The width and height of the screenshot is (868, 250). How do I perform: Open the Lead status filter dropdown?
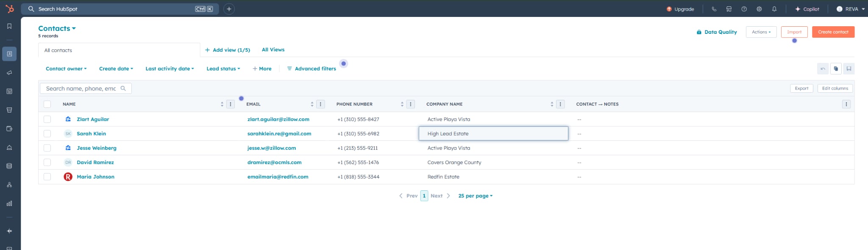(223, 69)
